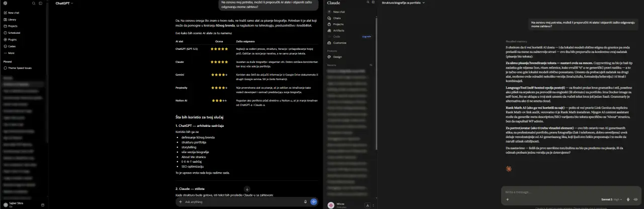Click the plus attach icon in the ChatGPT composer

(x=181, y=201)
